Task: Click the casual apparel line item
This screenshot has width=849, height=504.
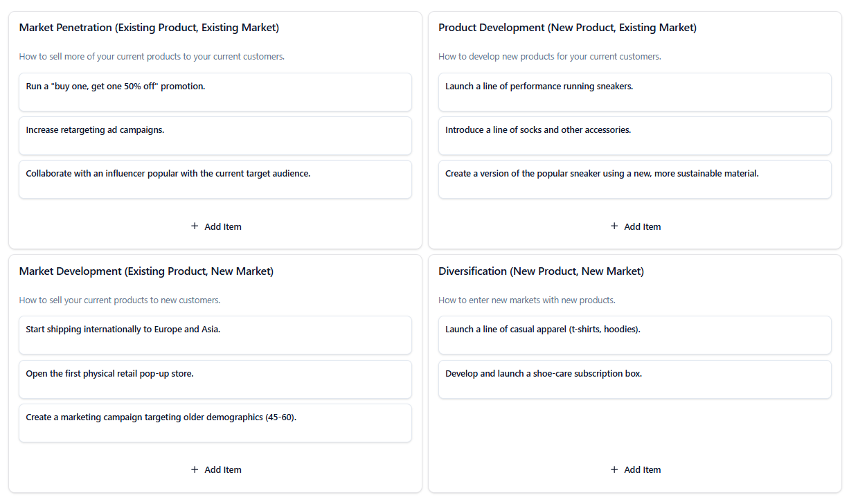Action: [634, 335]
